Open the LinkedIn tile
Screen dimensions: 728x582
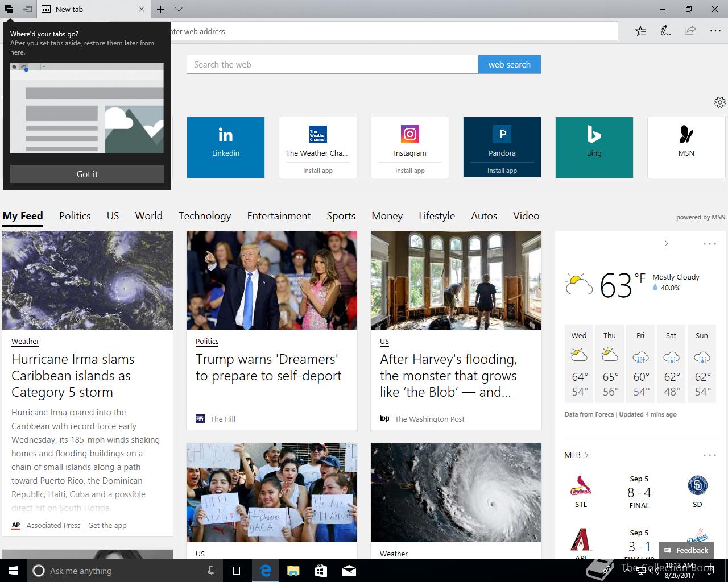click(x=226, y=147)
